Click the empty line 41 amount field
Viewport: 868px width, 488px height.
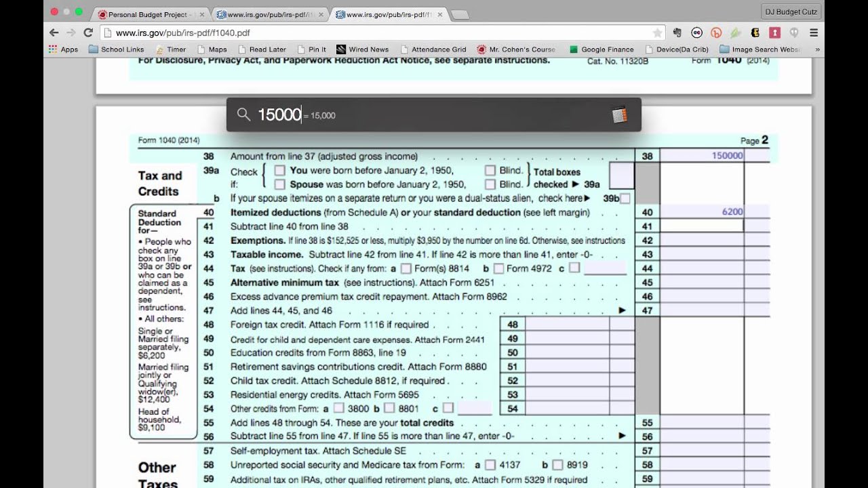(x=702, y=226)
